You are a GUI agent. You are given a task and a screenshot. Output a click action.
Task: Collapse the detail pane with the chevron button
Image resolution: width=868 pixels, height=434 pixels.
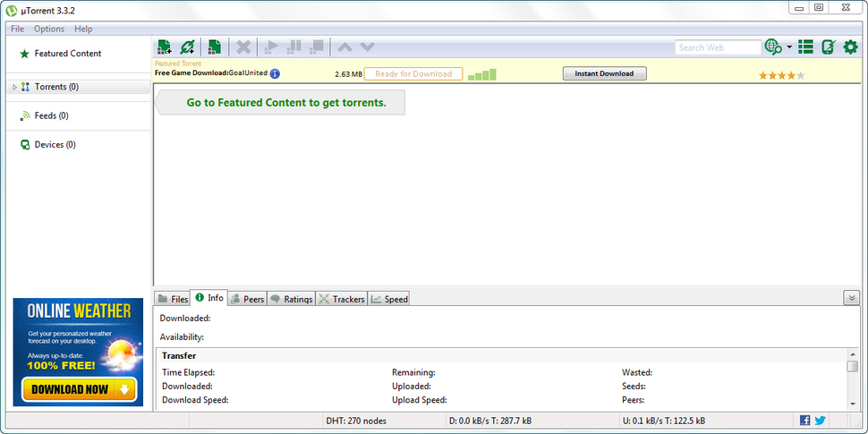(850, 298)
